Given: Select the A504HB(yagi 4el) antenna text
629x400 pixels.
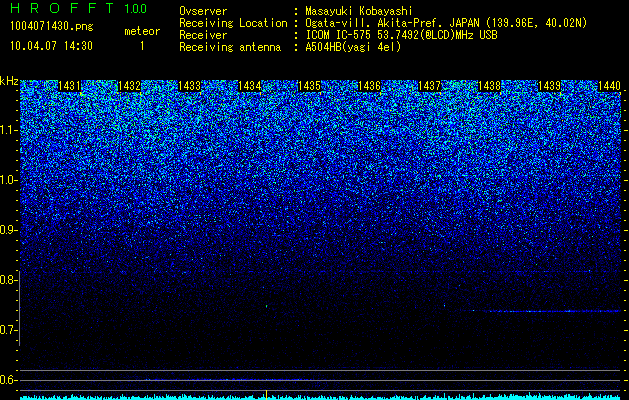Looking at the screenshot, I should 353,47.
